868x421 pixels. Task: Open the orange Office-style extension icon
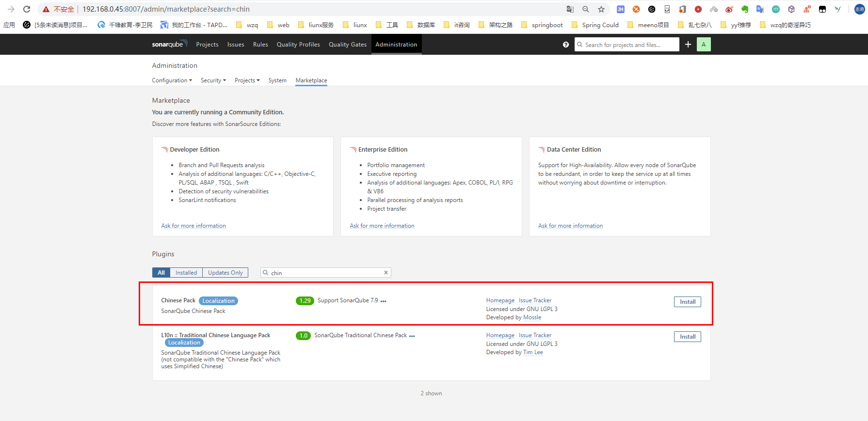(683, 9)
